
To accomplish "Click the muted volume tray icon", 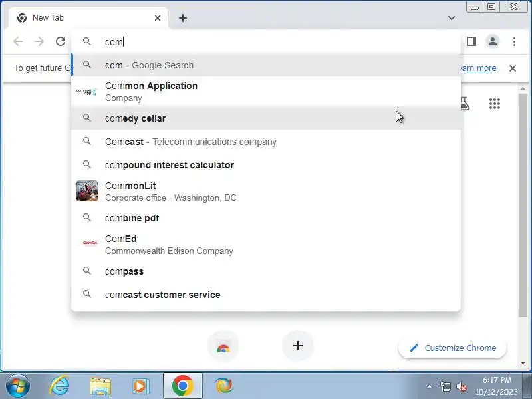I will point(462,386).
